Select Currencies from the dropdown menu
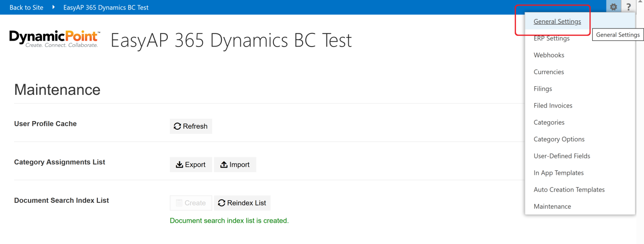644x244 pixels. pyautogui.click(x=548, y=72)
